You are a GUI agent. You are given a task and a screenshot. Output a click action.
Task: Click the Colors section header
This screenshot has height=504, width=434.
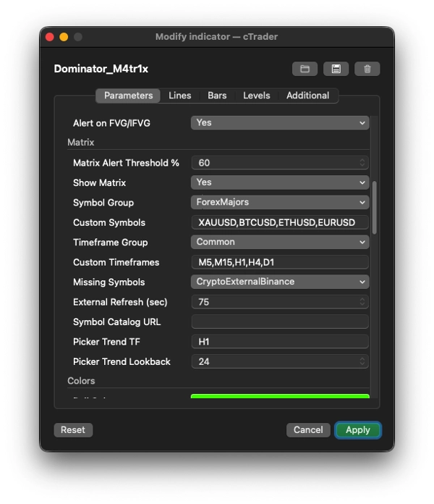coord(81,381)
